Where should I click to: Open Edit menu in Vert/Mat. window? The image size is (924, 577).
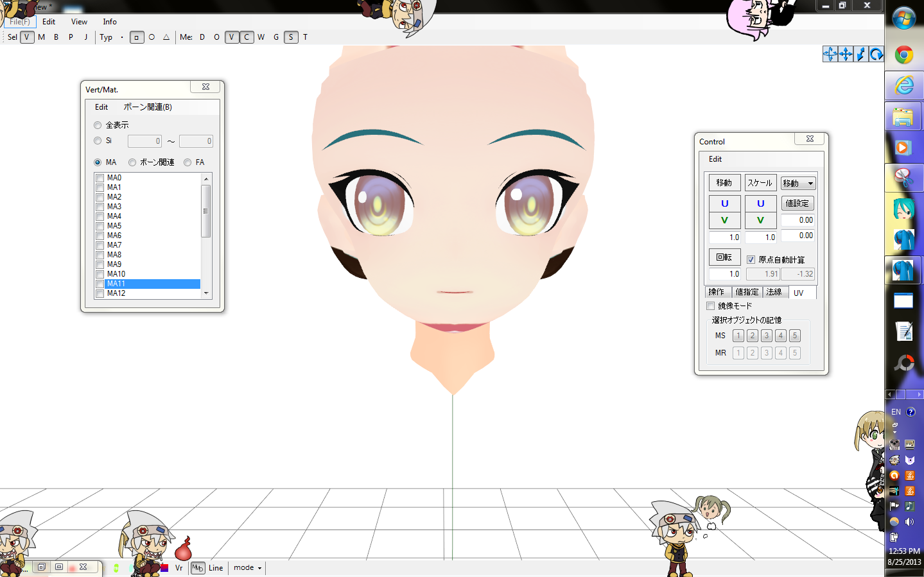tap(101, 107)
